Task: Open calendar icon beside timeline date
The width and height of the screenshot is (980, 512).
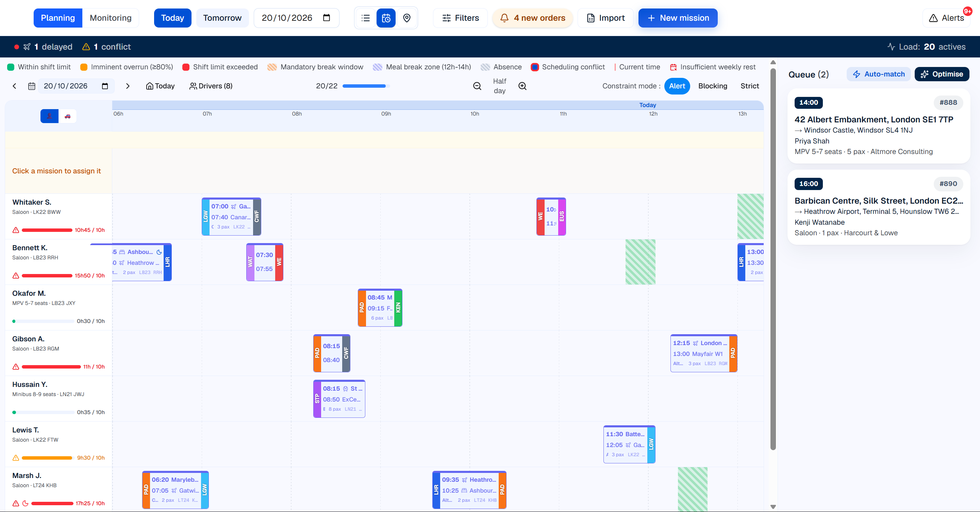Action: coord(32,86)
